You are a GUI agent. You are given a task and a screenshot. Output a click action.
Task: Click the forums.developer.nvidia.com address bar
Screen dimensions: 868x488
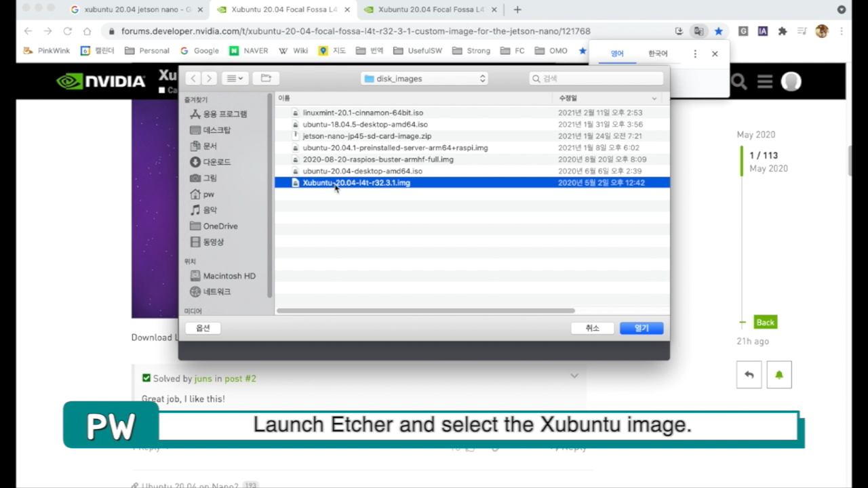(x=355, y=31)
